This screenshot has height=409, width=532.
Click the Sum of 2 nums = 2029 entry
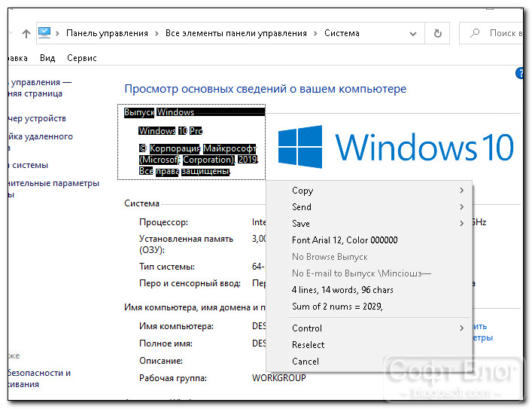(x=369, y=307)
